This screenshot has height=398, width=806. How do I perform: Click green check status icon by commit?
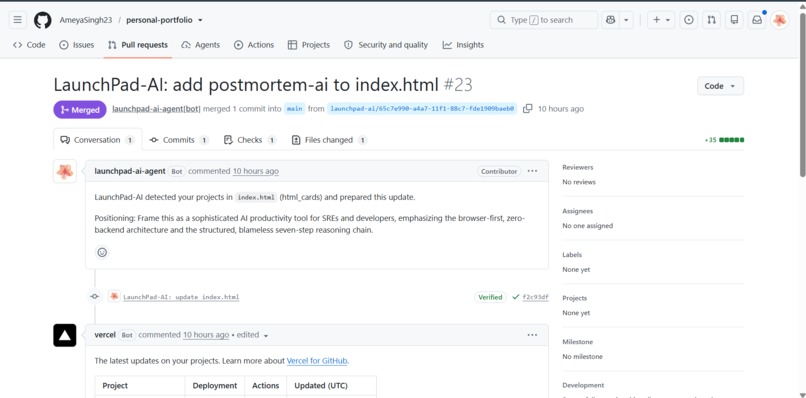click(516, 297)
